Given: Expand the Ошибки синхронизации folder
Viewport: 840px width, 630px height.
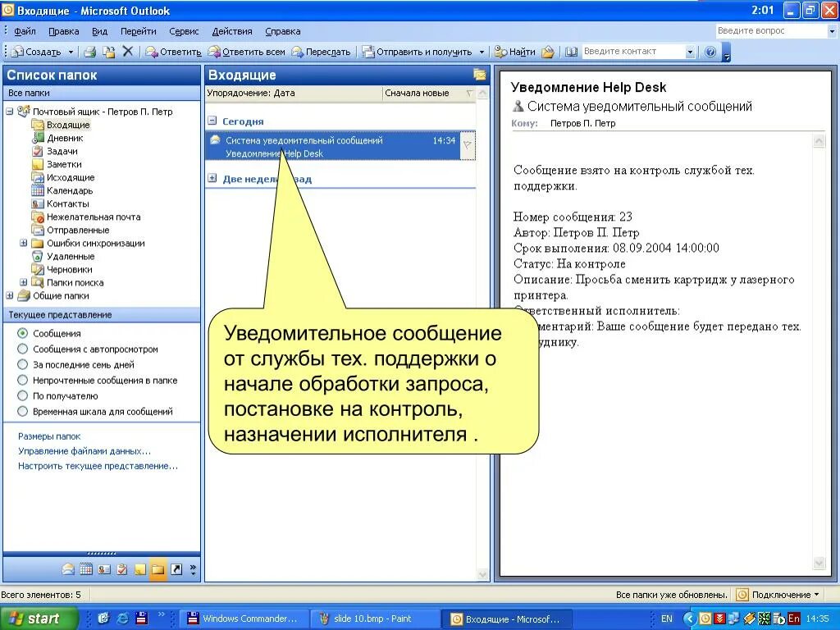Looking at the screenshot, I should (x=23, y=243).
